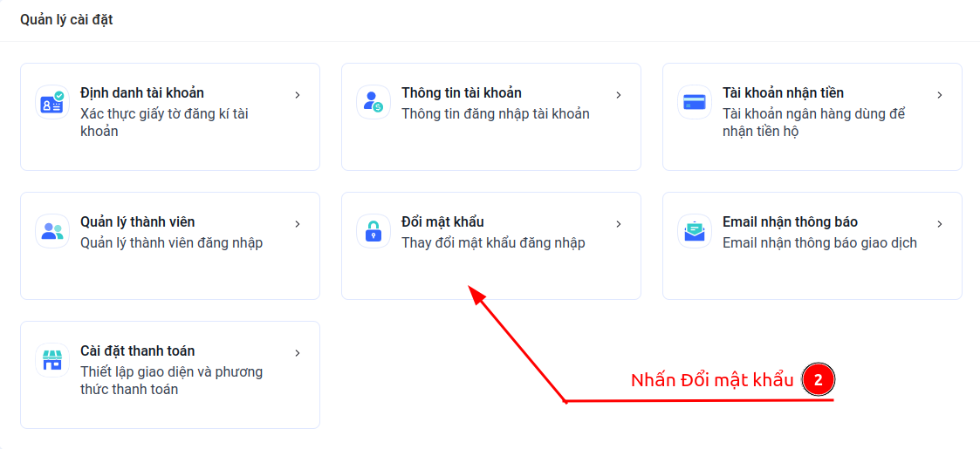Click text 'Email nhận thông báo giao dịch'

819,243
